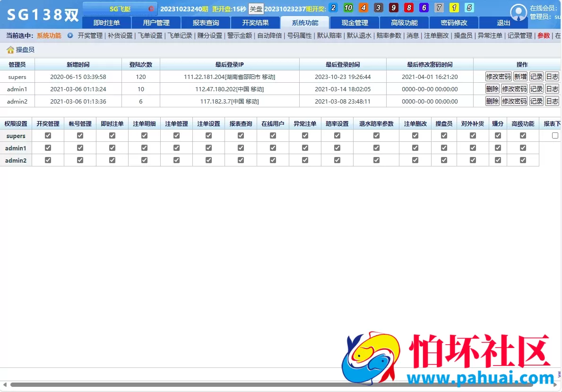Open red 参数 submenu link
This screenshot has height=392, width=562.
[x=544, y=35]
